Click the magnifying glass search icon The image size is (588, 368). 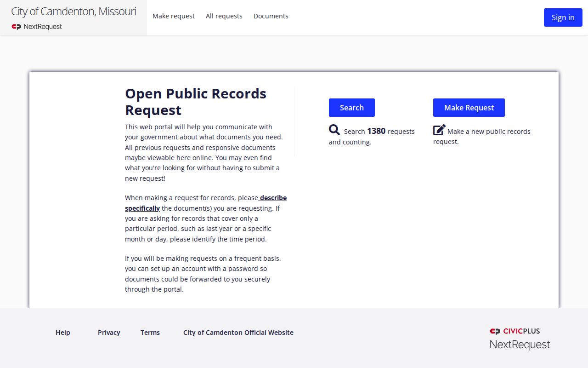coord(334,130)
